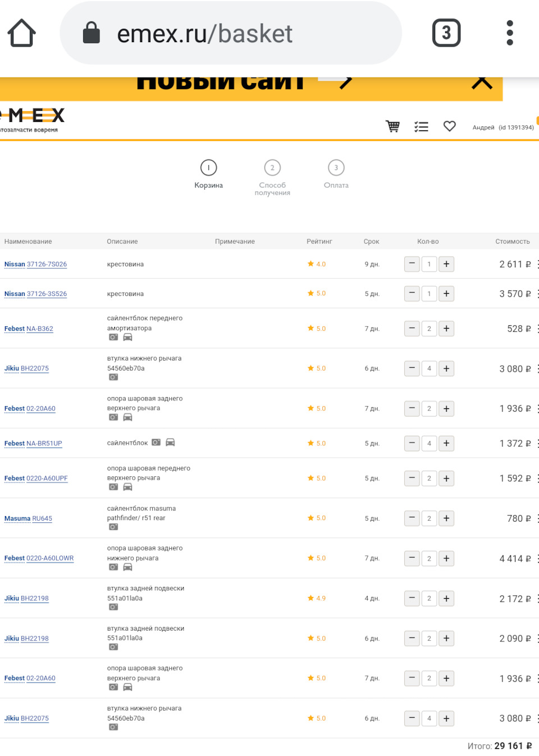
Task: Open the orders checklist icon in header
Action: pos(421,126)
